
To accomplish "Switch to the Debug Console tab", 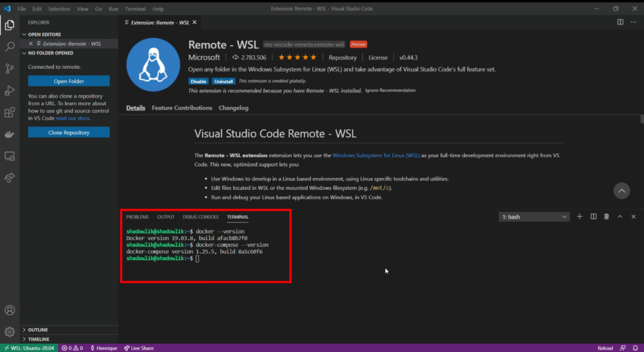I will (x=201, y=217).
